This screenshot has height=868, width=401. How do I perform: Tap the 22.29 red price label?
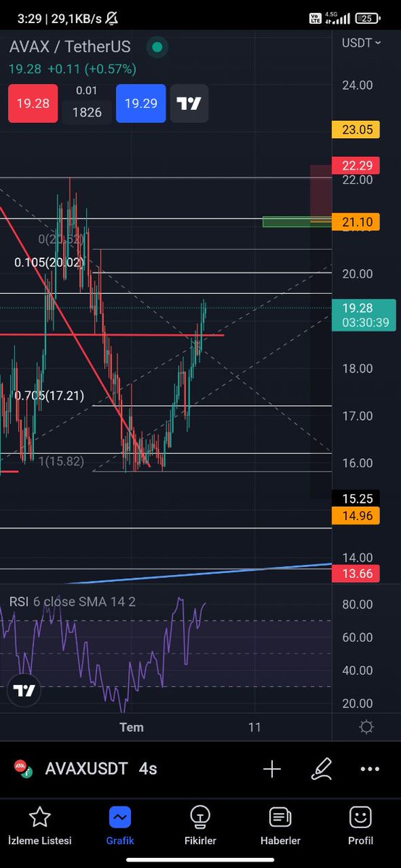[357, 166]
